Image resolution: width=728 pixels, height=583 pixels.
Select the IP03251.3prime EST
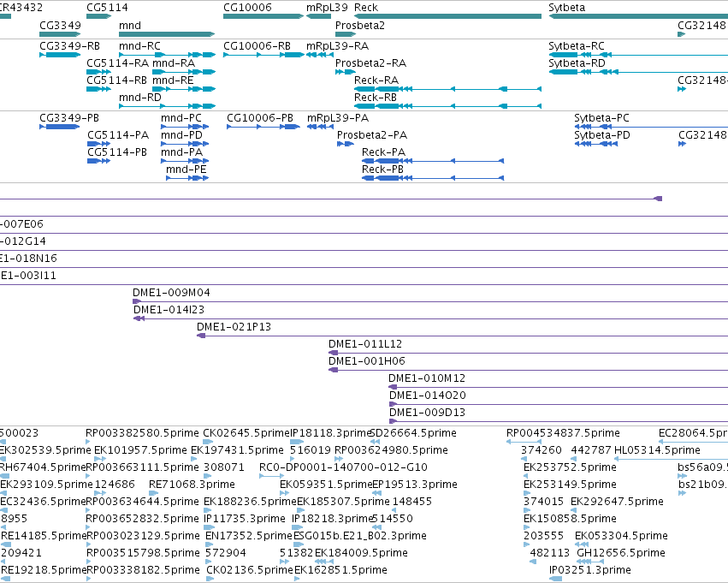[x=556, y=579]
